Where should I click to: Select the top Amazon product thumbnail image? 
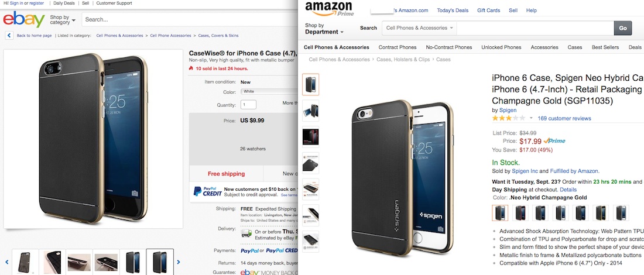(x=310, y=84)
